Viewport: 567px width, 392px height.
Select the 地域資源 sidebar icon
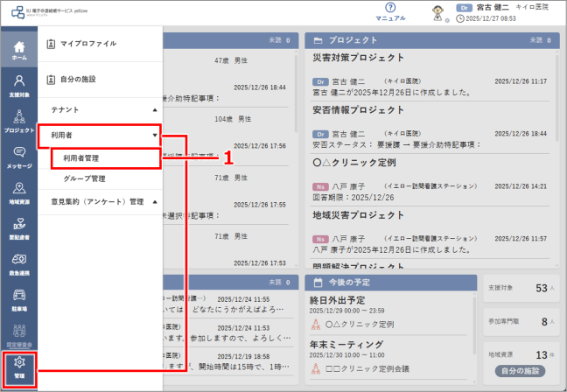[18, 192]
